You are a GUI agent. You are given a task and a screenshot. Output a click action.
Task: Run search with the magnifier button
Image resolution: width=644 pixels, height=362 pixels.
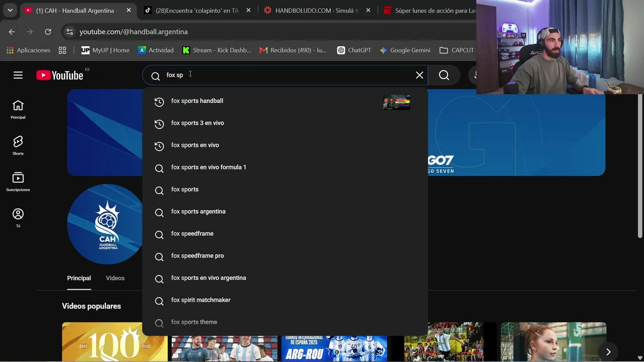point(444,75)
